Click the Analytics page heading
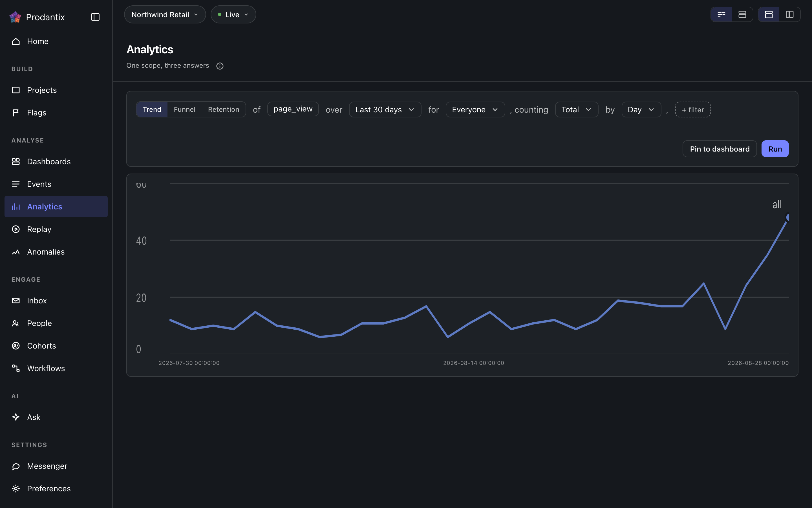The width and height of the screenshot is (812, 508). (x=150, y=50)
